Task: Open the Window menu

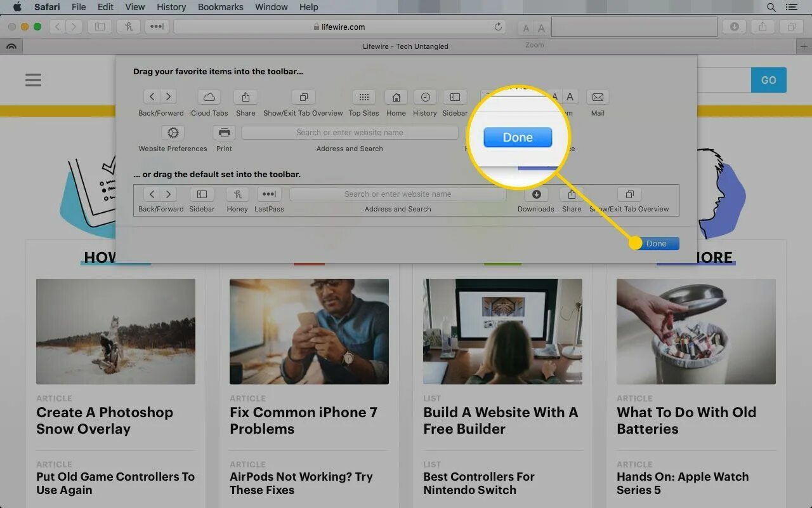Action: [271, 7]
